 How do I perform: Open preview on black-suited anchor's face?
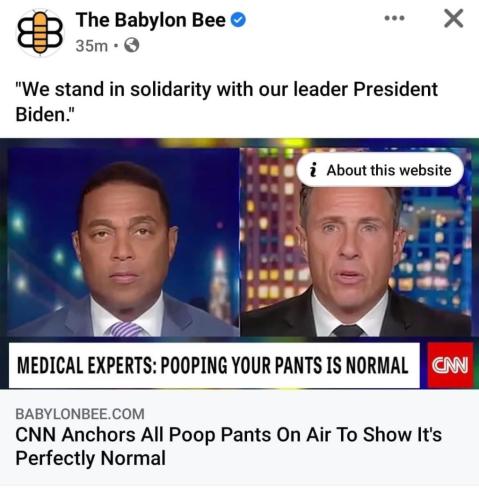click(x=350, y=242)
